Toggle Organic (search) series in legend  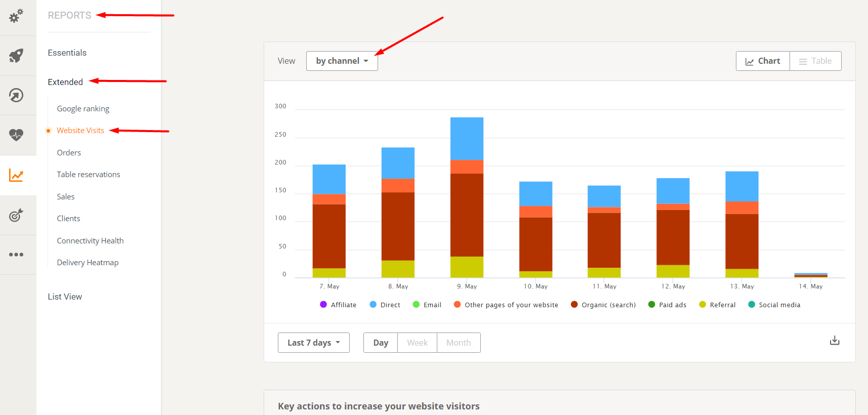(x=603, y=305)
